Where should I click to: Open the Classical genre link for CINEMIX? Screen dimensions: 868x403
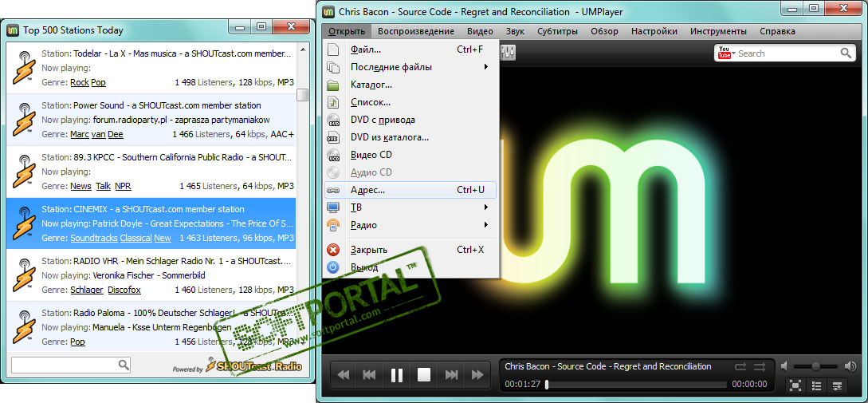tap(136, 238)
